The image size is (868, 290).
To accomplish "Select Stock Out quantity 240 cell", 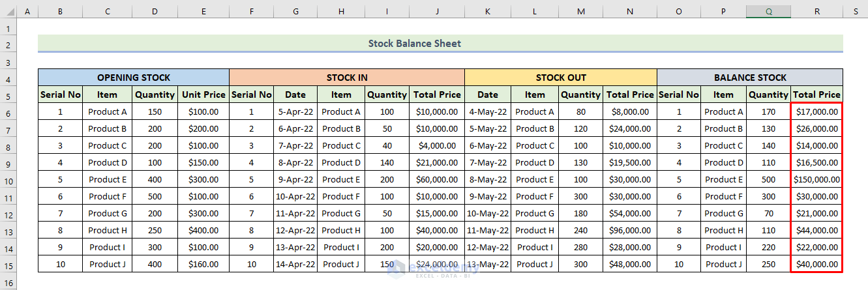I will tap(580, 230).
